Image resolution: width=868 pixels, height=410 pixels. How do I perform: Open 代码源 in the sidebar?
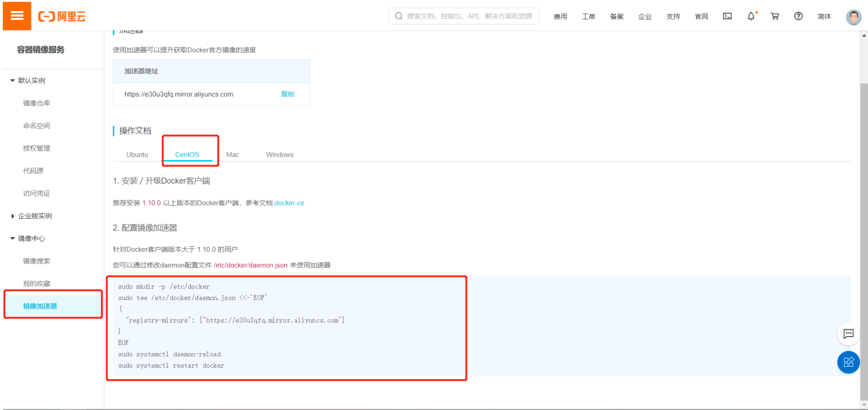pos(33,171)
